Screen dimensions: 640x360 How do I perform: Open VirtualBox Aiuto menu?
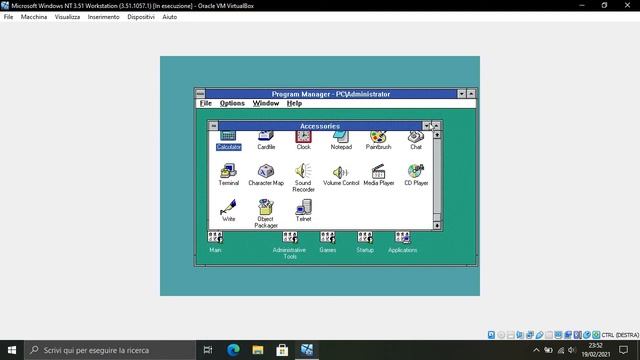pyautogui.click(x=170, y=17)
